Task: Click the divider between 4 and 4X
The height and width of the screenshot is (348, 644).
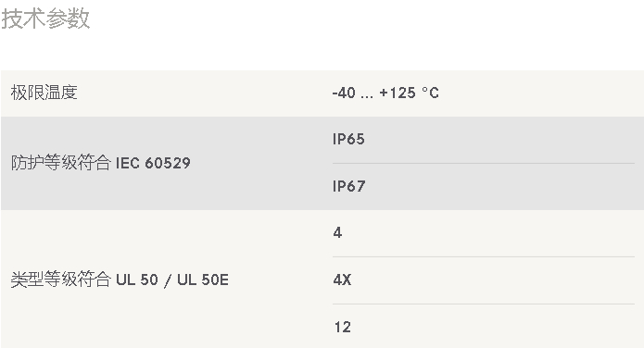Action: (x=484, y=257)
